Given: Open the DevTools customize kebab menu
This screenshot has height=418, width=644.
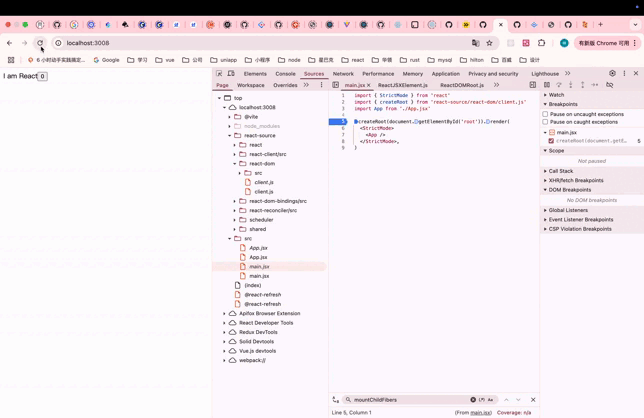Looking at the screenshot, I should pos(624,73).
